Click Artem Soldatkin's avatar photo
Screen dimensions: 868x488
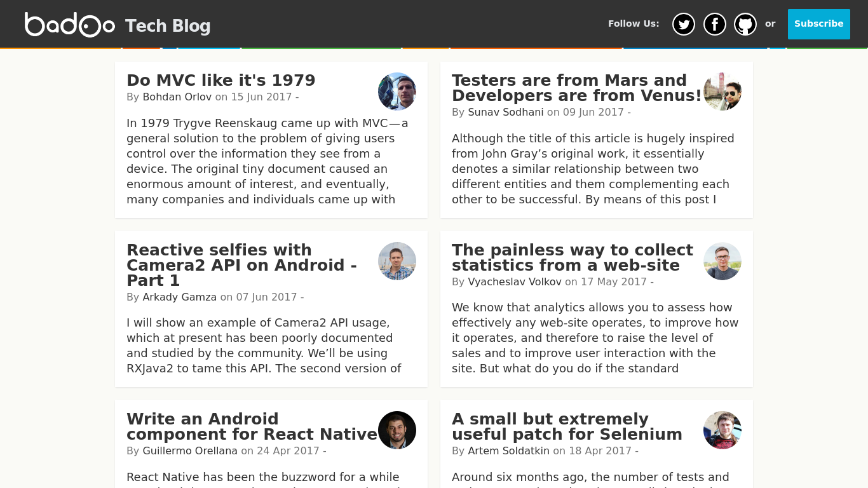coord(722,430)
